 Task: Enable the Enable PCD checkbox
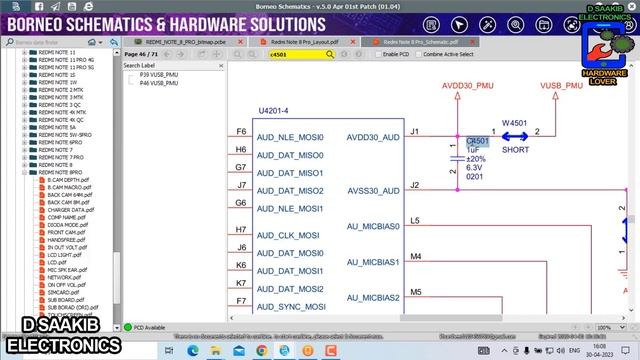click(378, 54)
